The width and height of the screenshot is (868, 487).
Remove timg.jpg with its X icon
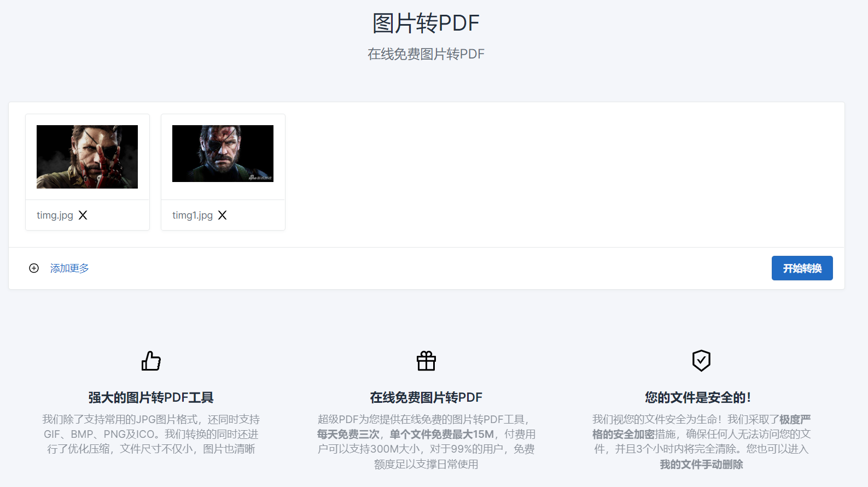tap(83, 215)
